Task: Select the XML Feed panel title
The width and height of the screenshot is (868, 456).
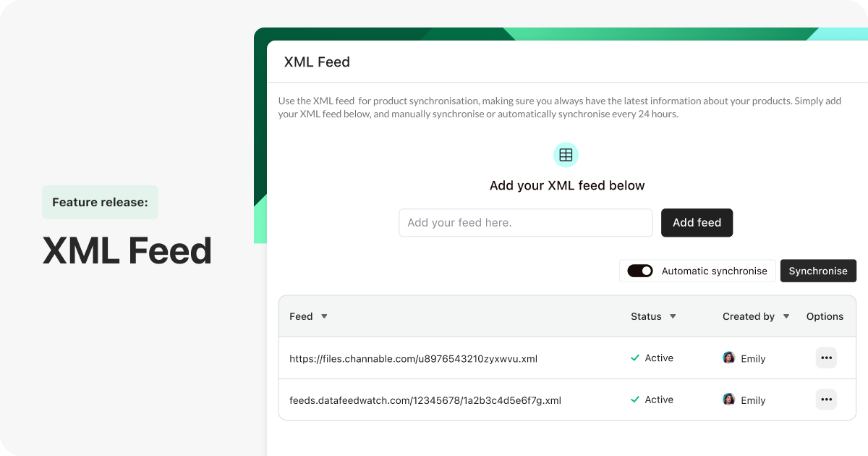Action: [x=318, y=62]
